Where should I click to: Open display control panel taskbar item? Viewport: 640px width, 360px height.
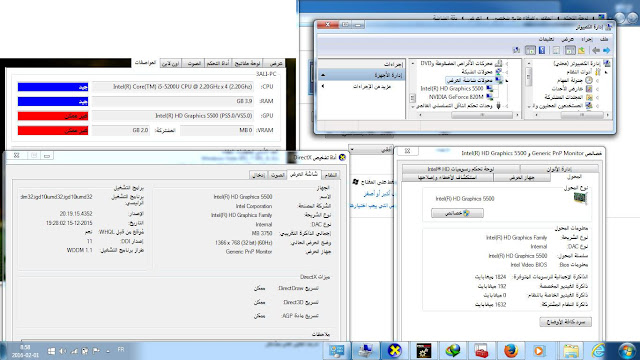coord(337,351)
